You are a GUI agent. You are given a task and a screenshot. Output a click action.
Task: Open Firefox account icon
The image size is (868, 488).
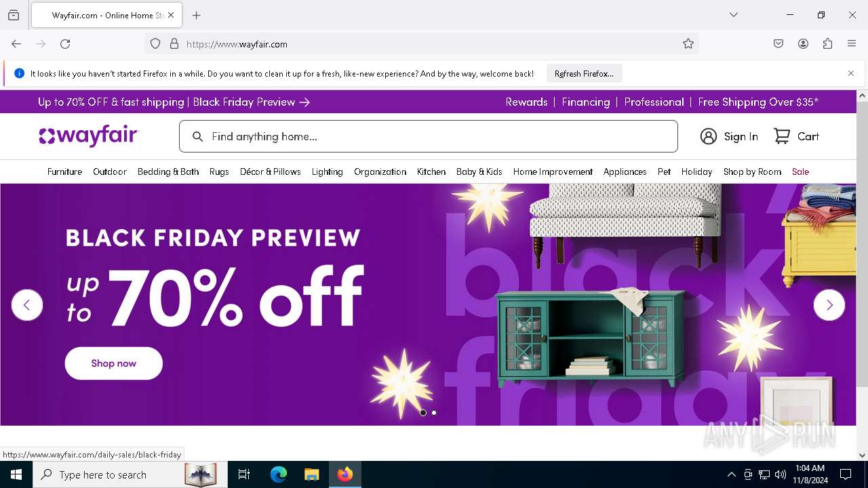pyautogui.click(x=803, y=44)
